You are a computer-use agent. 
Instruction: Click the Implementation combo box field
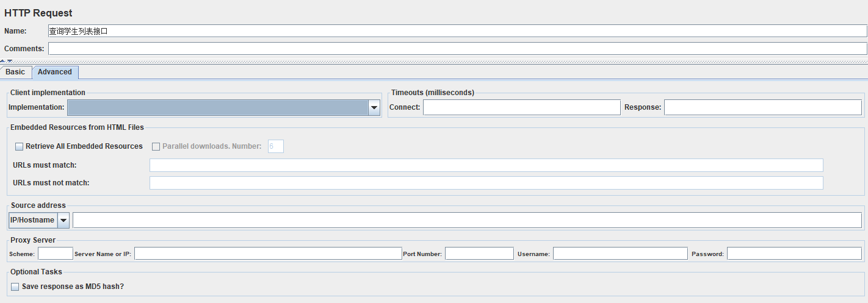coord(217,108)
